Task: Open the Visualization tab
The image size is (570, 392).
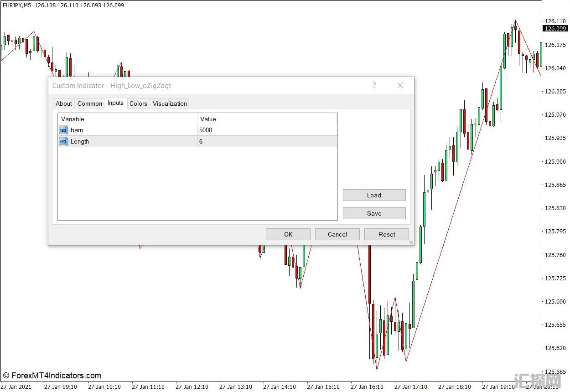Action: tap(170, 103)
